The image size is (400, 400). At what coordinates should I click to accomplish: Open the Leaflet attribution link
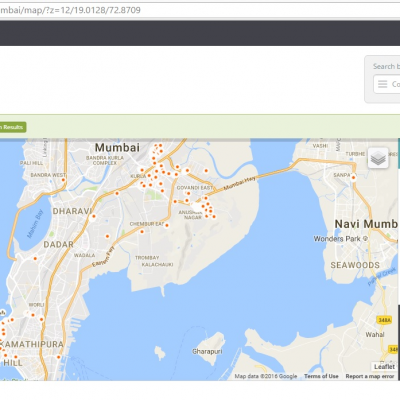(384, 367)
